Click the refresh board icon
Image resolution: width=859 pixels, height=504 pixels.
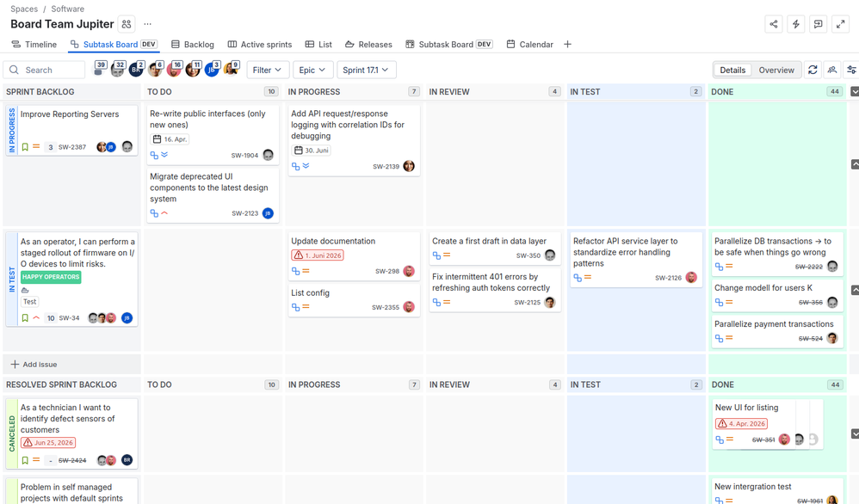pyautogui.click(x=813, y=70)
